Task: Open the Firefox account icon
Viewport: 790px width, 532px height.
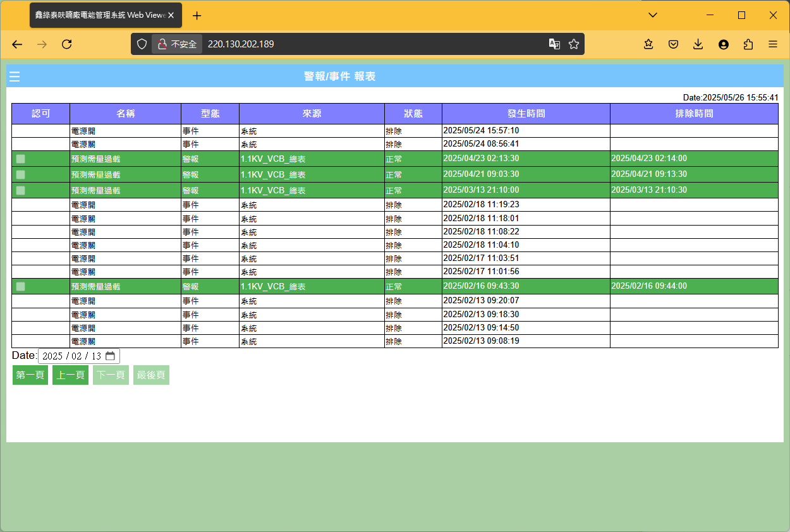Action: (724, 44)
